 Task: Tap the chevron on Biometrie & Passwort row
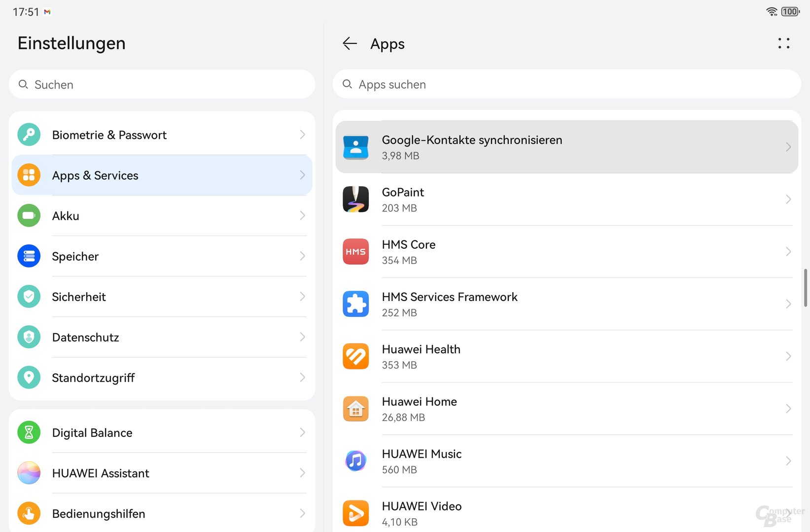click(x=302, y=134)
